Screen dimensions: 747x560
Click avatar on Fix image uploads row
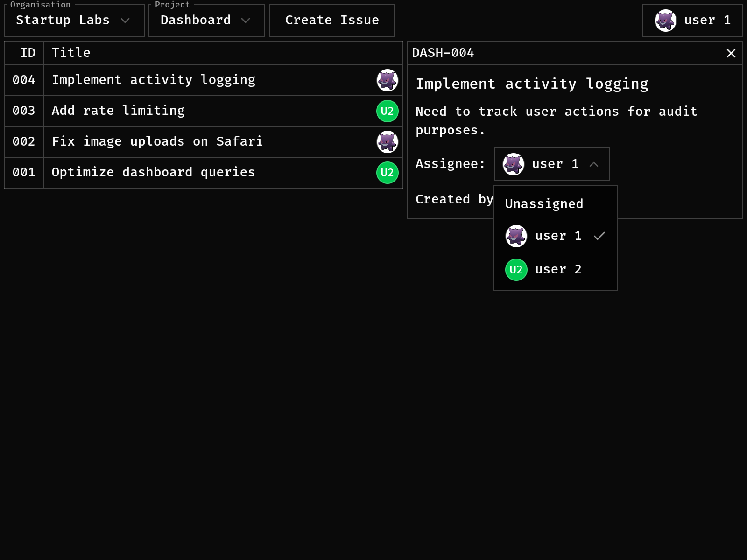tap(387, 142)
